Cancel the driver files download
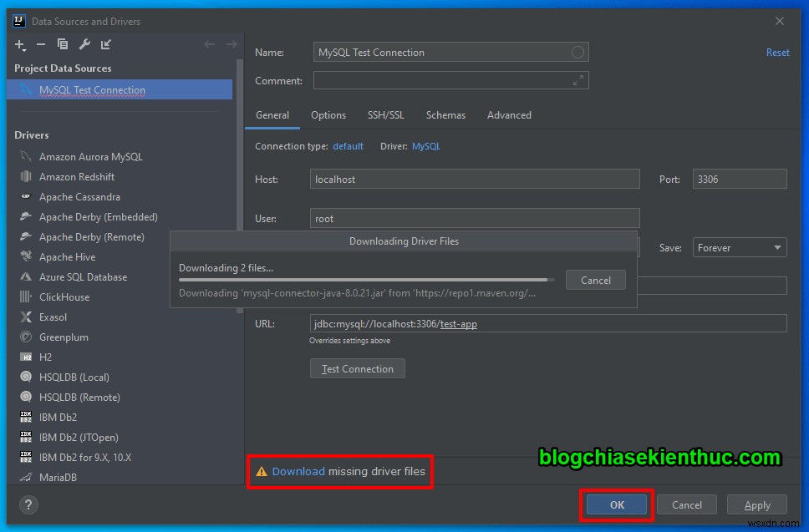The height and width of the screenshot is (532, 809). coord(595,280)
